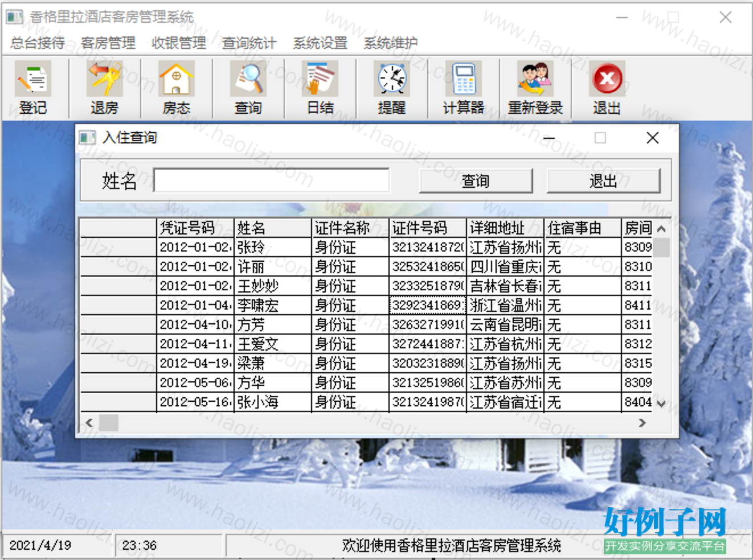This screenshot has width=753, height=560.
Task: Select the 住宿事由 column header
Action: pos(583,228)
